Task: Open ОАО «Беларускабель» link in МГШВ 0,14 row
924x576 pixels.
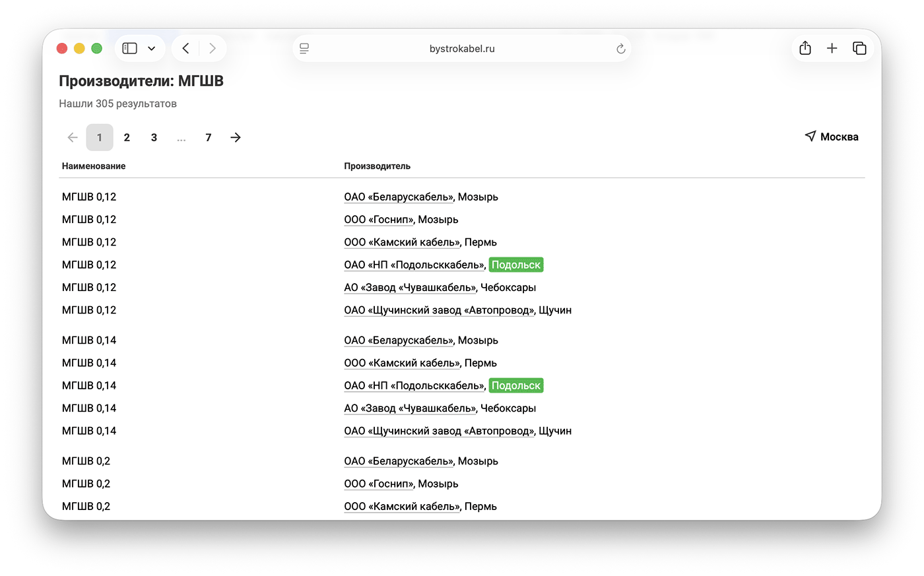Action: point(399,340)
